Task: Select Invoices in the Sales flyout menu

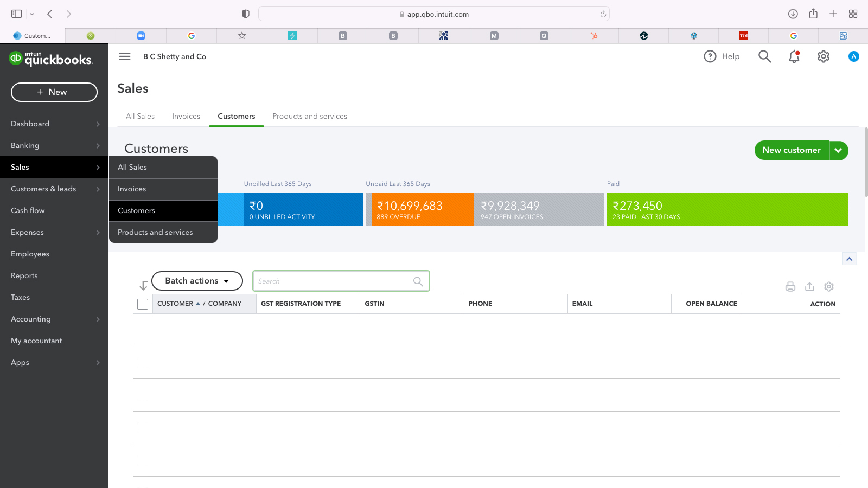Action: pyautogui.click(x=132, y=189)
